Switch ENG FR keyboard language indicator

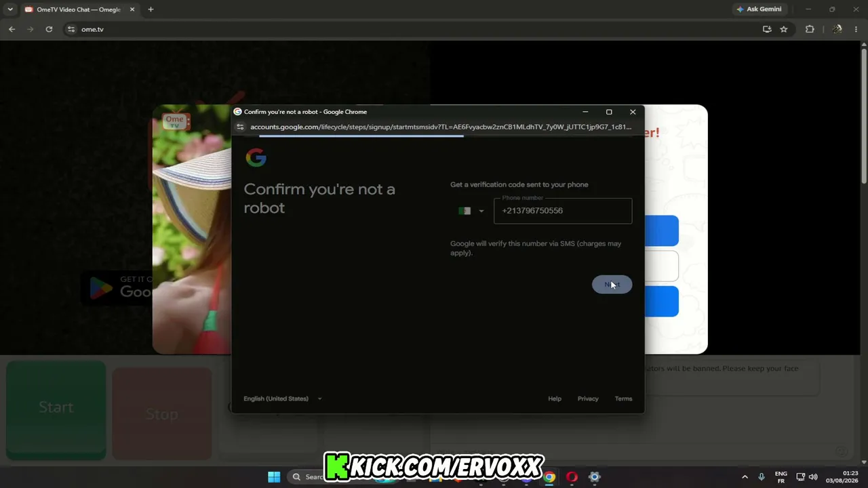click(781, 476)
